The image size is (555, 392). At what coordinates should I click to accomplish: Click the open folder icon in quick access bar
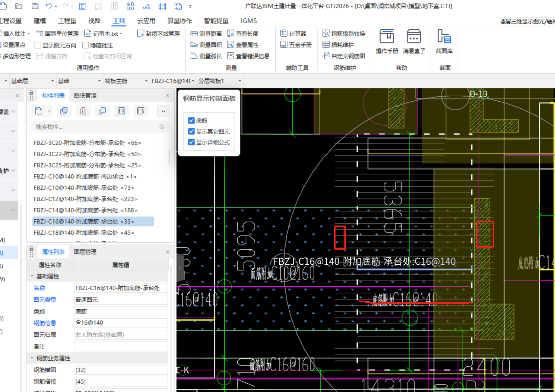pos(19,6)
